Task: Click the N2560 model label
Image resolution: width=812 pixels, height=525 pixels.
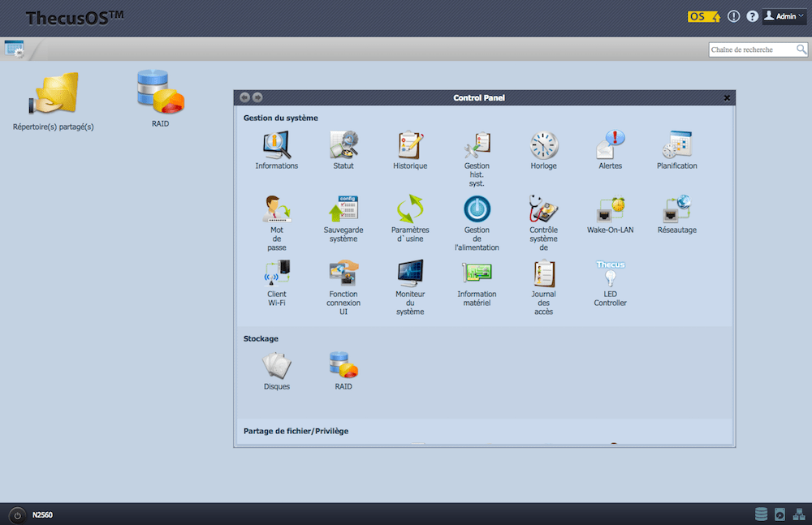Action: click(x=42, y=515)
